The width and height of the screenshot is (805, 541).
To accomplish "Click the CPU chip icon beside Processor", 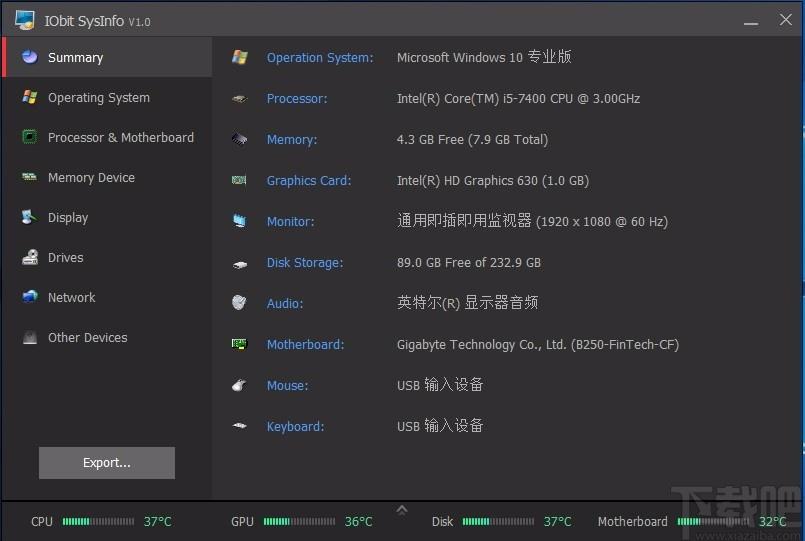I will pos(240,99).
